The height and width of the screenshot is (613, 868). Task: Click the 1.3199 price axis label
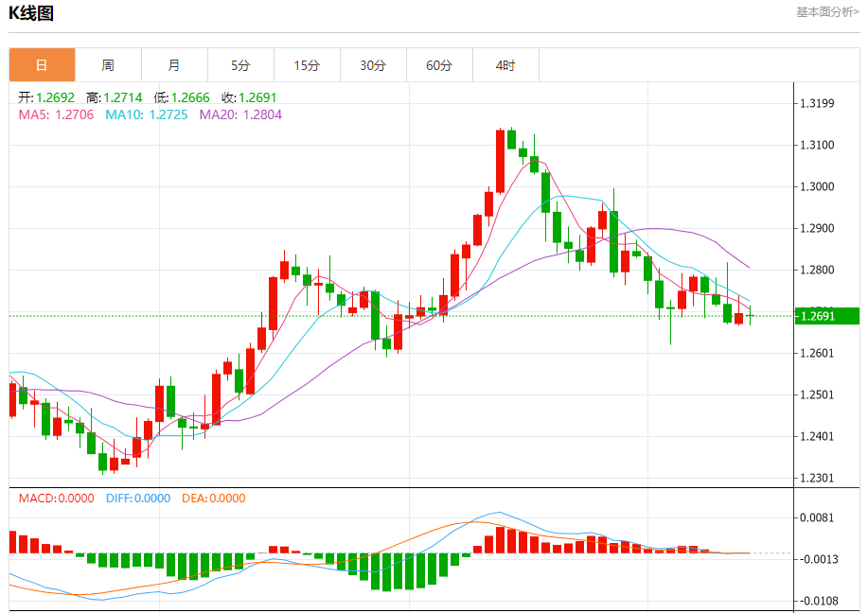pyautogui.click(x=817, y=103)
